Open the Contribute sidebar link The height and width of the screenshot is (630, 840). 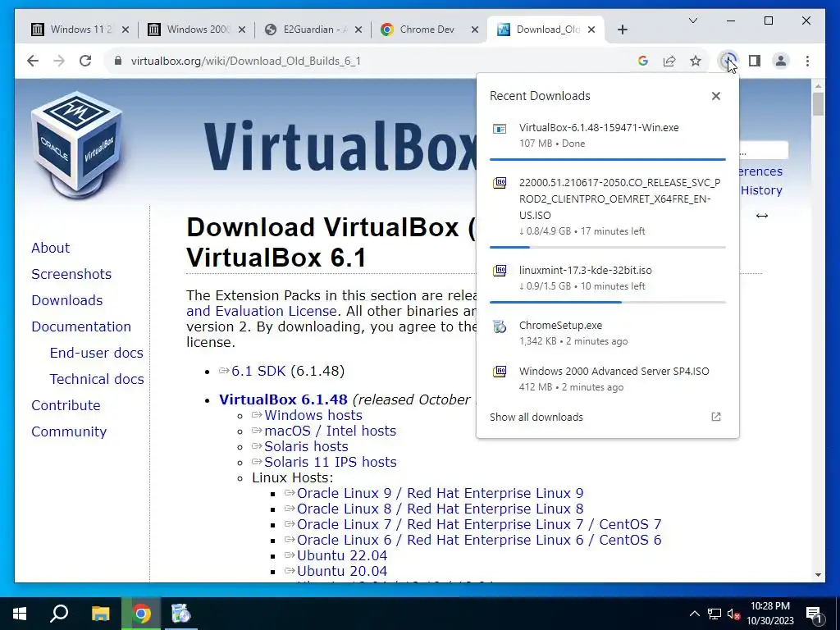(66, 405)
